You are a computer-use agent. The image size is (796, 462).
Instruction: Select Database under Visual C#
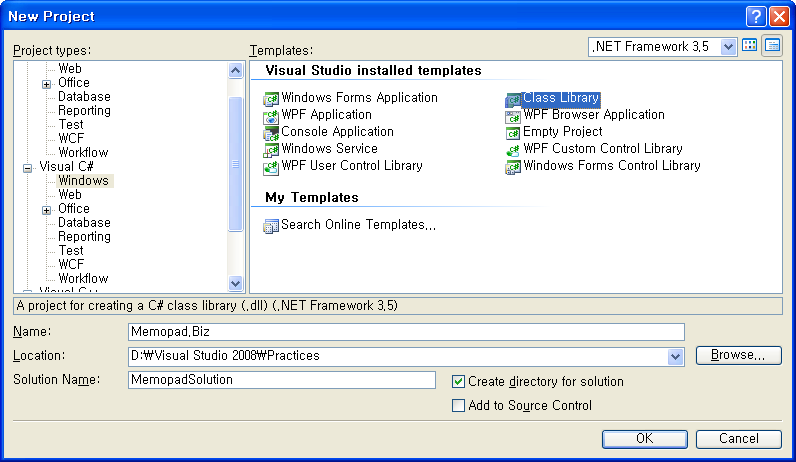pyautogui.click(x=84, y=223)
